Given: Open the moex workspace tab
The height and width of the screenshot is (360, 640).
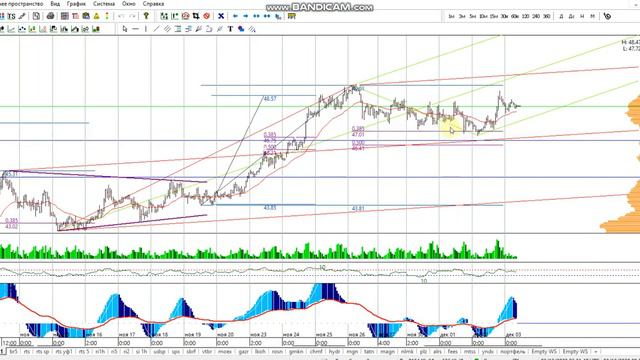Looking at the screenshot, I should (x=225, y=351).
